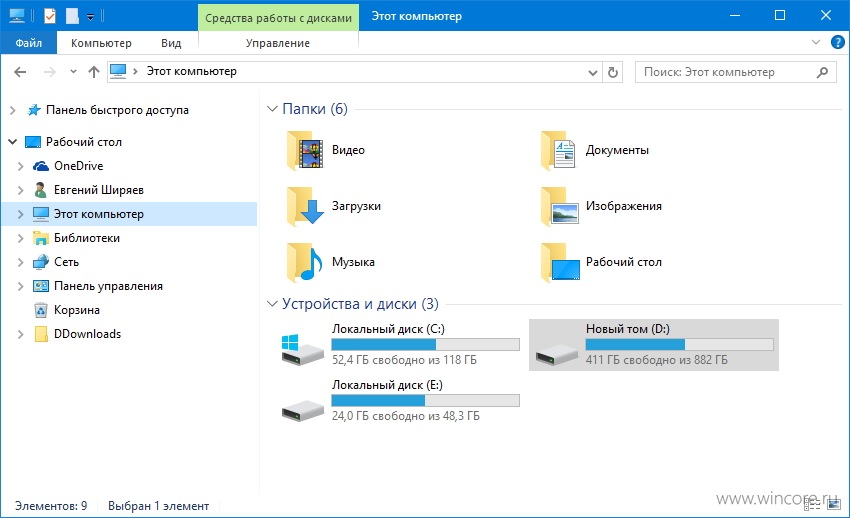Expand Этот компьютер in the navigation tree

tap(21, 214)
